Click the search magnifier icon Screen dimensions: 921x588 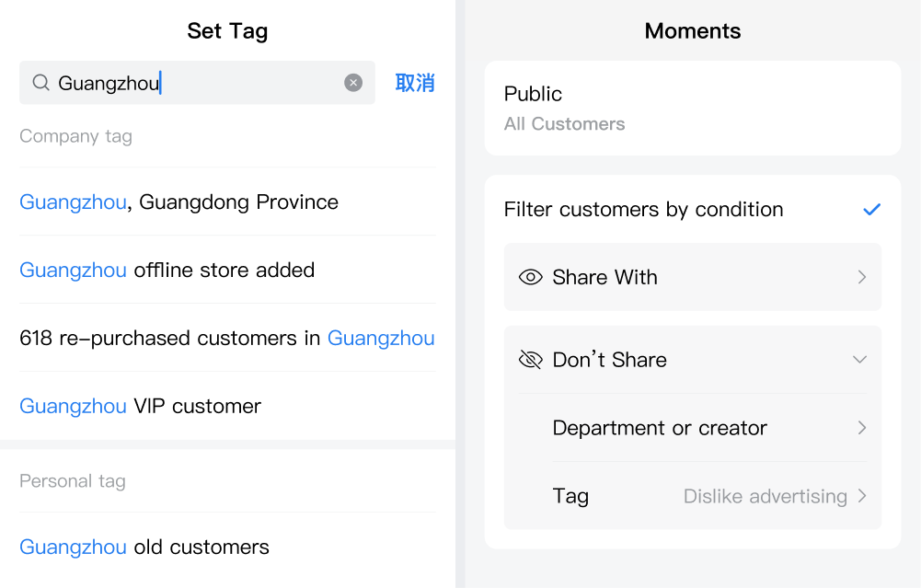[40, 83]
